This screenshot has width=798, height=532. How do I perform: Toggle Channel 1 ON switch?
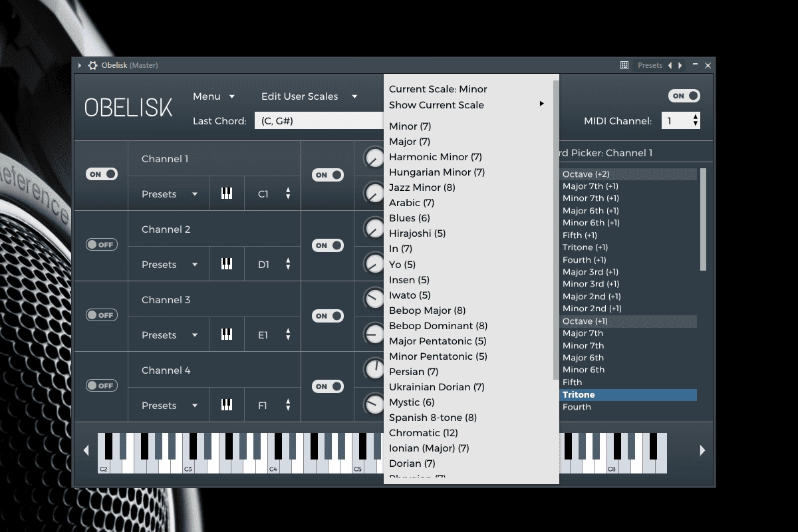(102, 174)
